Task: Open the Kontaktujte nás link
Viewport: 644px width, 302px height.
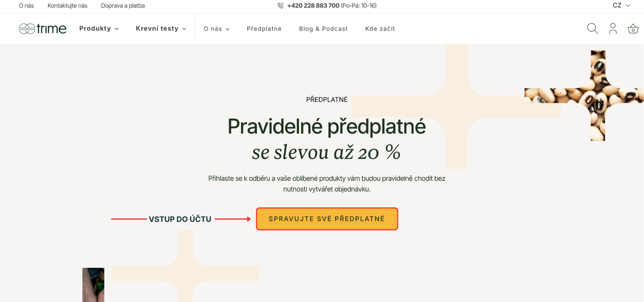Action: pos(68,6)
